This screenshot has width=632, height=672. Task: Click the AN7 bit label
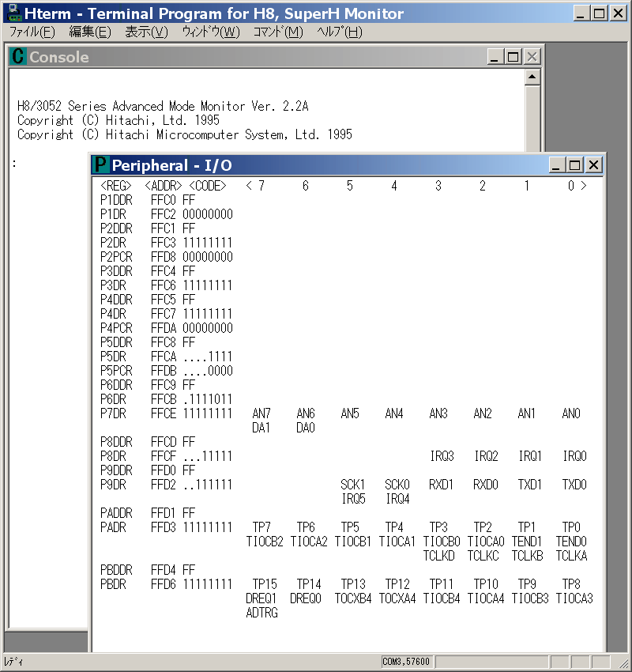point(261,413)
